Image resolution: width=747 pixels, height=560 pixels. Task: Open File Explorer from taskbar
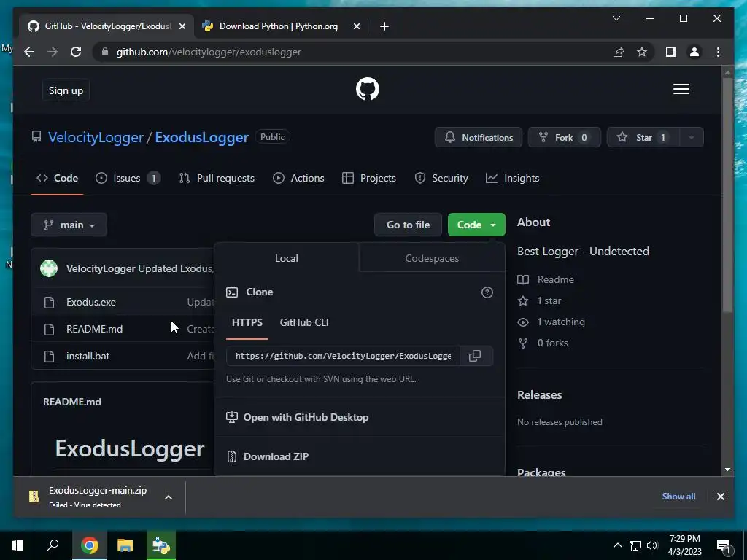click(125, 545)
